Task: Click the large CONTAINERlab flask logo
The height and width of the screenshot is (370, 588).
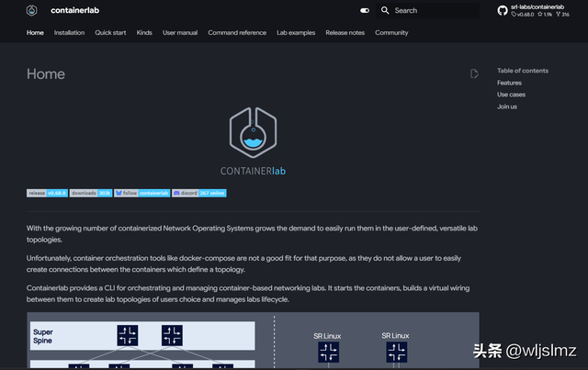Action: [254, 141]
